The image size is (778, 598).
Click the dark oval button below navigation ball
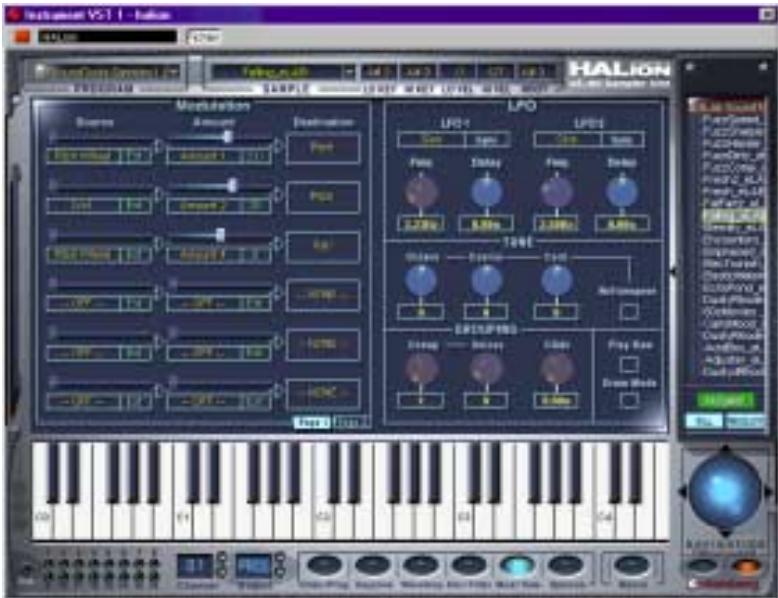click(x=702, y=566)
